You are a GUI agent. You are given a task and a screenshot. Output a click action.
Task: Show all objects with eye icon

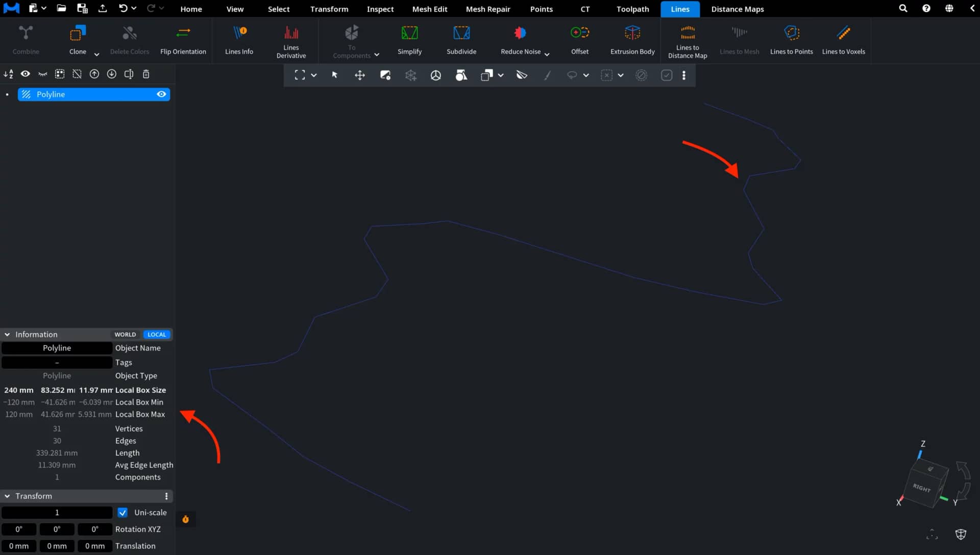click(x=25, y=74)
